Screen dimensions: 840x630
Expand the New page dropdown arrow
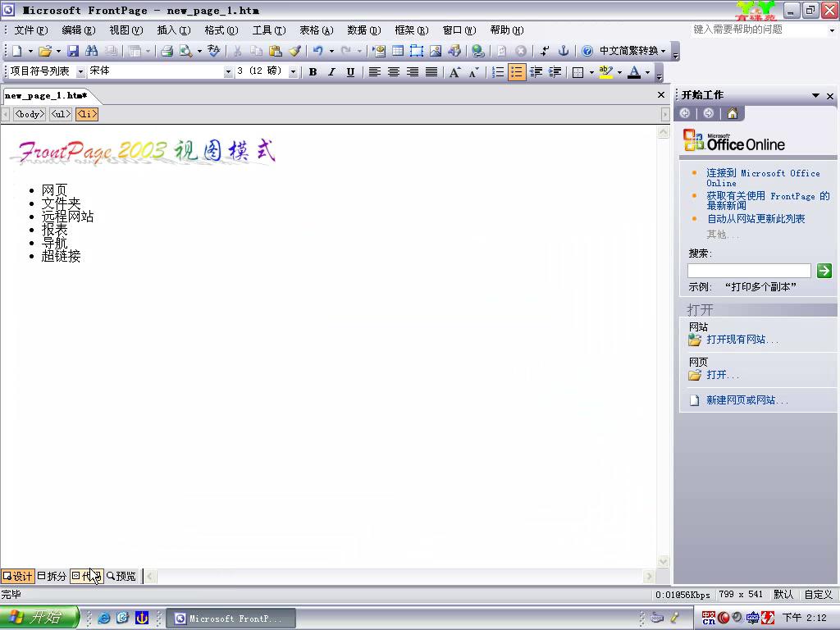[30, 52]
